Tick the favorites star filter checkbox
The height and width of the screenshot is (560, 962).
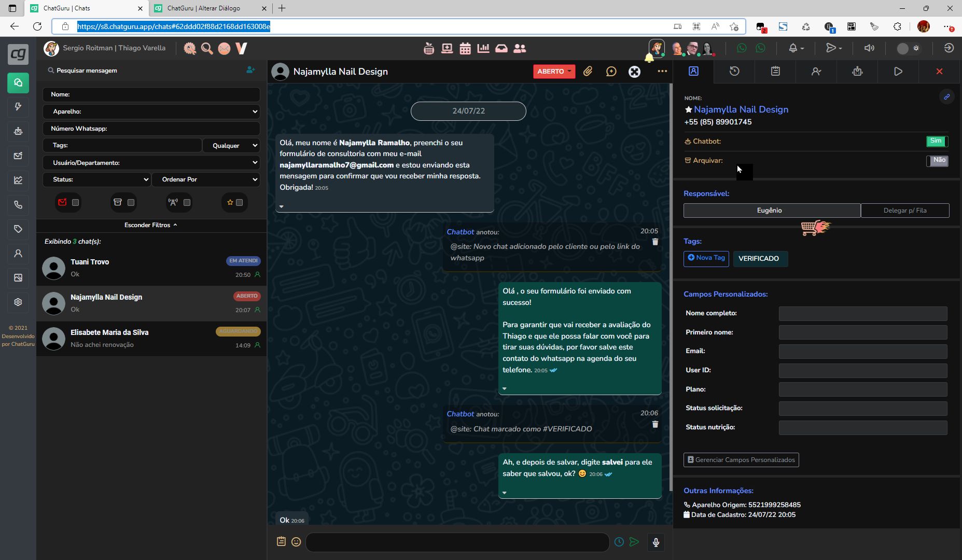click(x=239, y=203)
